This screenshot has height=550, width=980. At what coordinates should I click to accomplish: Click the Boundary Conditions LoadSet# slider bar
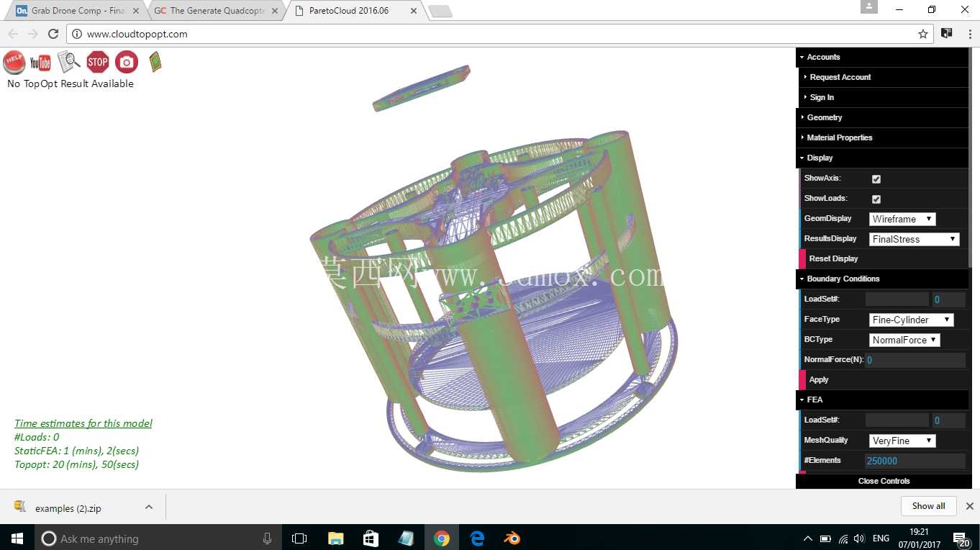pos(897,299)
